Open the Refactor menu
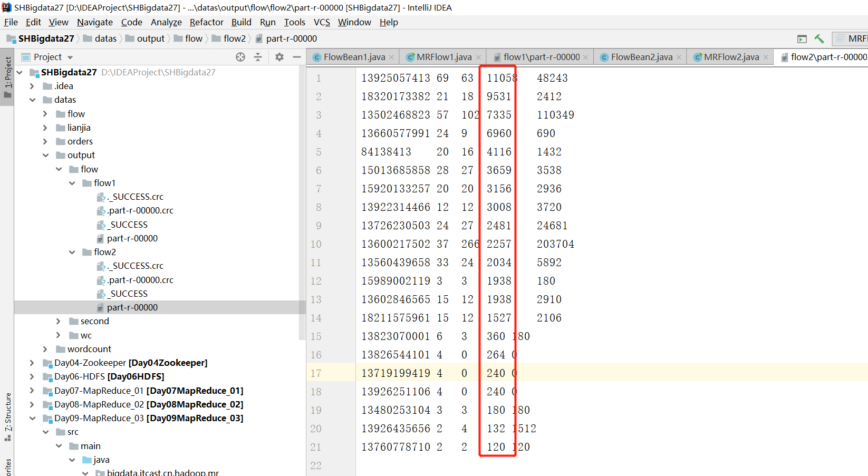The image size is (868, 476). pyautogui.click(x=207, y=22)
